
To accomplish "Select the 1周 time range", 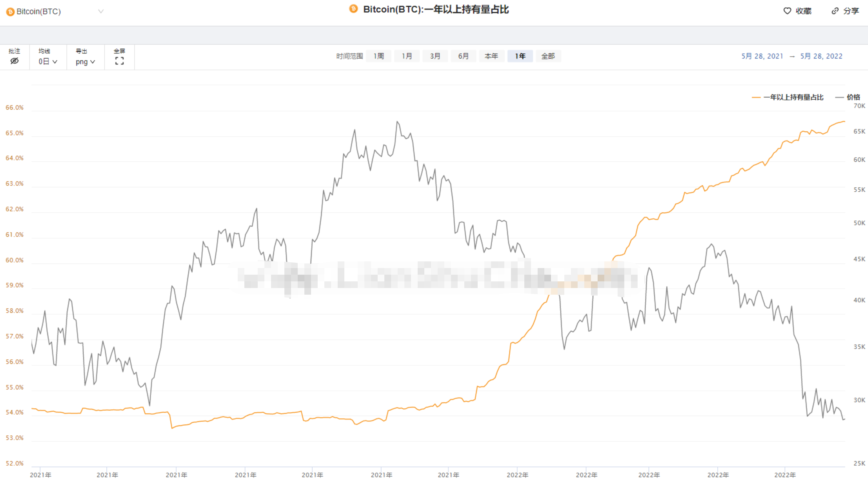I will click(x=378, y=56).
